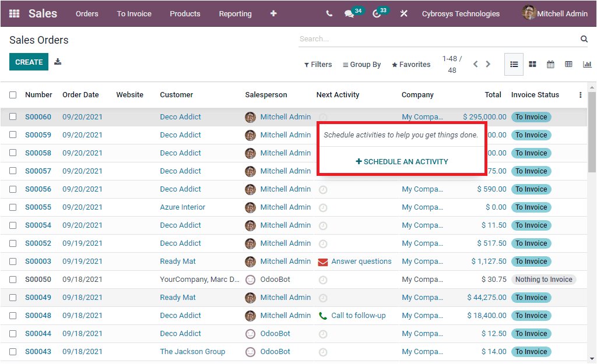Toggle the select-all checkbox in header

(x=13, y=94)
